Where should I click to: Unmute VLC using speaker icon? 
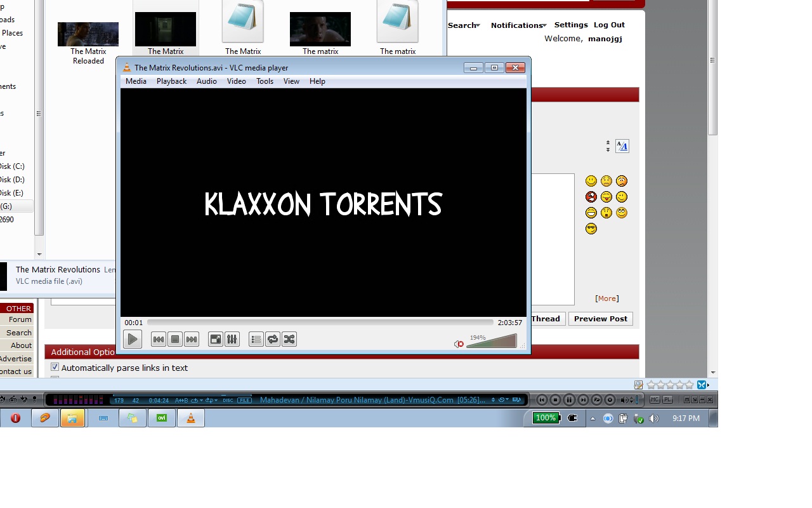(x=459, y=344)
